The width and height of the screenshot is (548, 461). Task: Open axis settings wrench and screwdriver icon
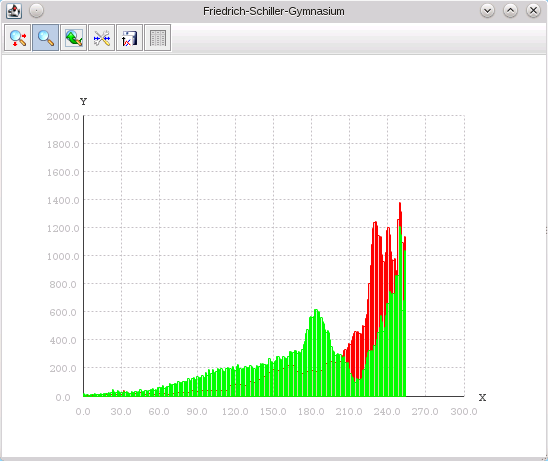tap(101, 38)
